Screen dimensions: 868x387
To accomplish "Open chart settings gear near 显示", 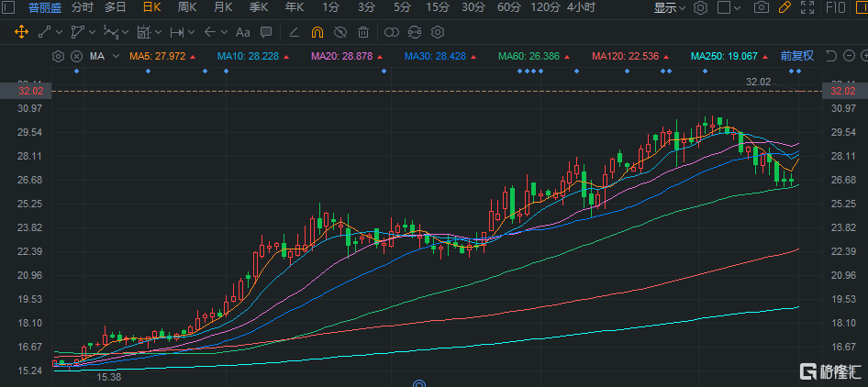I will pos(701,7).
